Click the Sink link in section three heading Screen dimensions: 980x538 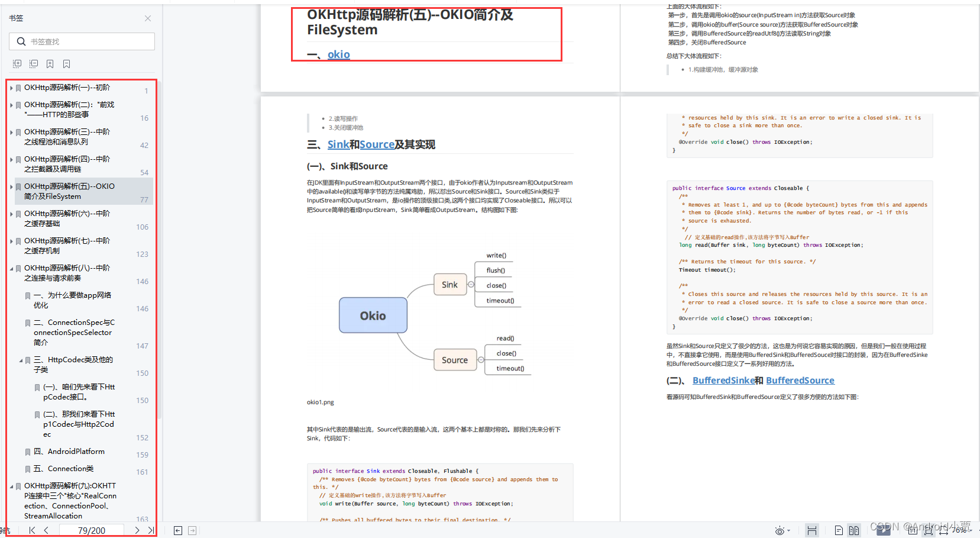[x=338, y=144]
